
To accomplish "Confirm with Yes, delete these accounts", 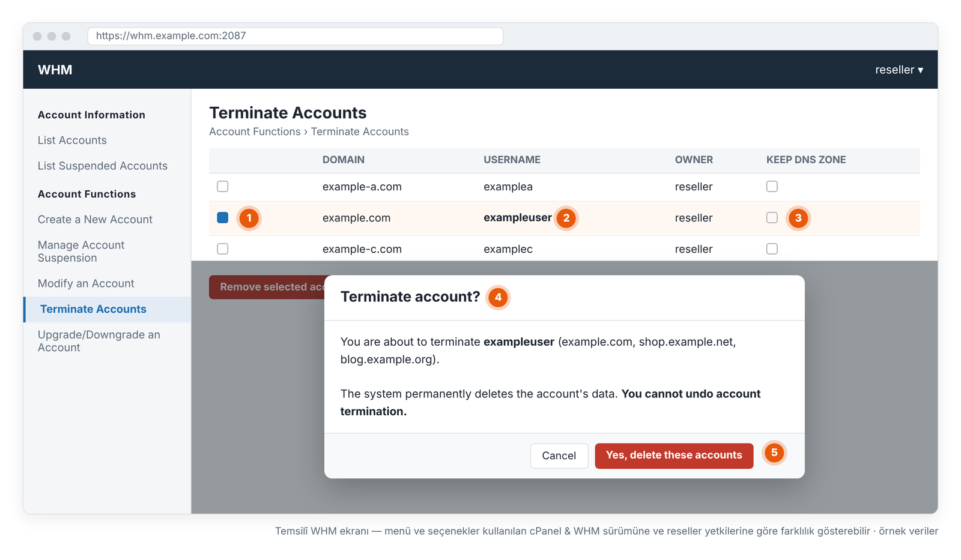I will click(x=674, y=456).
